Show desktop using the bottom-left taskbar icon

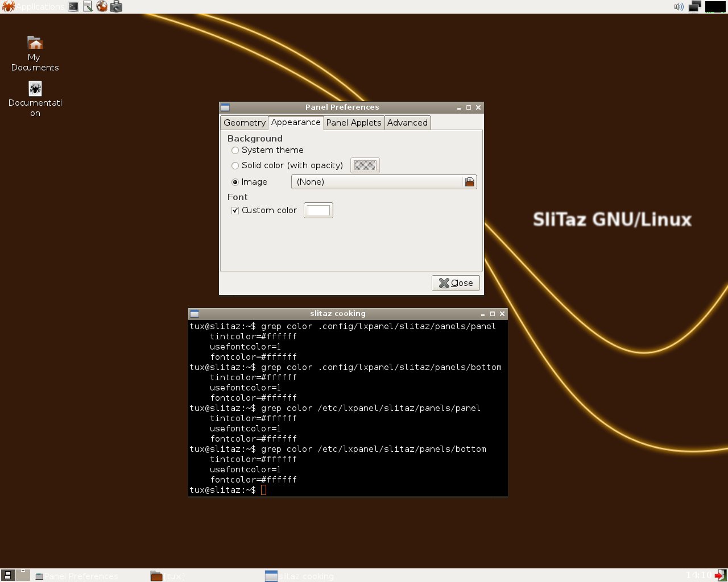click(x=7, y=575)
